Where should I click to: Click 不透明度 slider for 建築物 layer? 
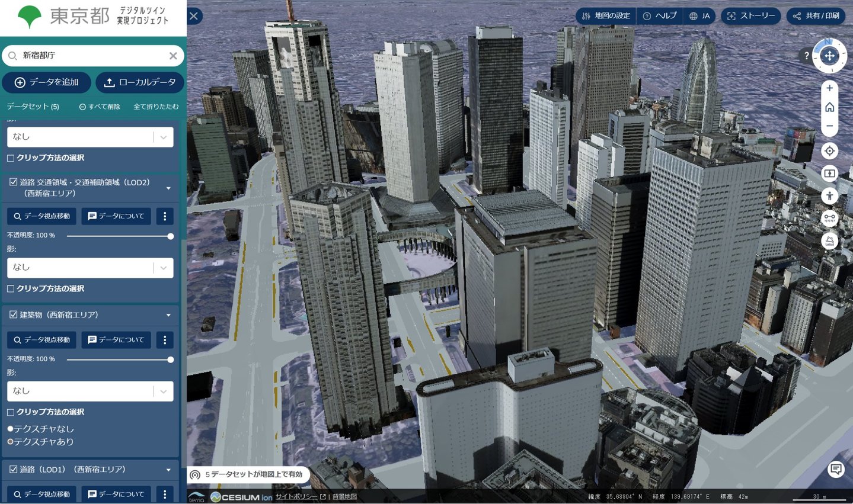[119, 359]
